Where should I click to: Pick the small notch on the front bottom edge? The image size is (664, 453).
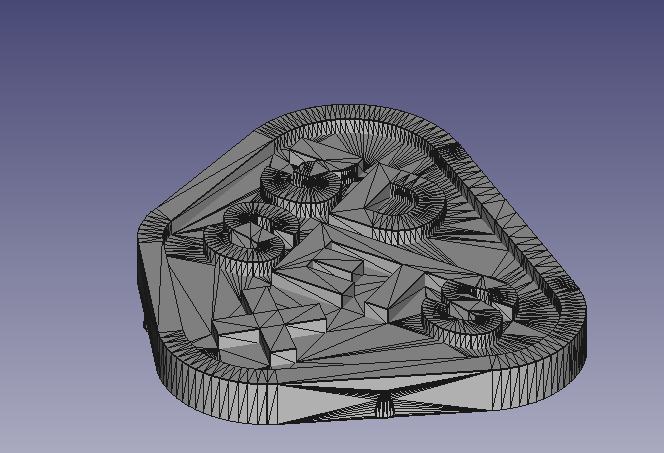coord(384,407)
